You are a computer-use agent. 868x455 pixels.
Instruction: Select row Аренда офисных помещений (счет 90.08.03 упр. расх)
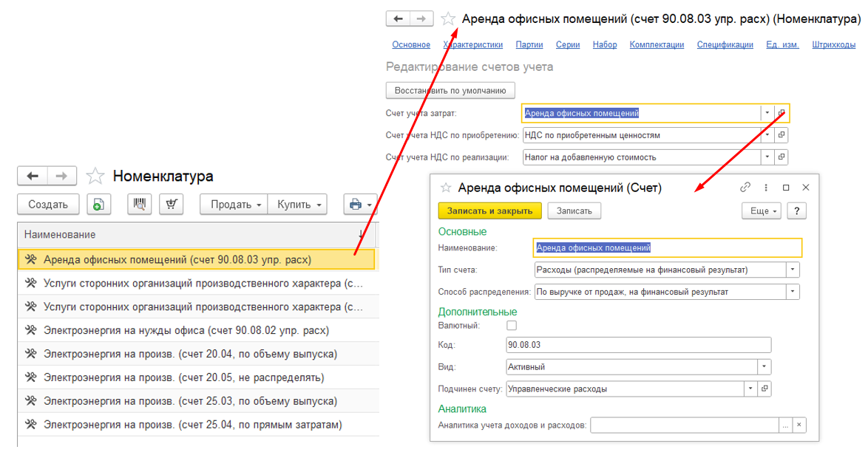[197, 259]
